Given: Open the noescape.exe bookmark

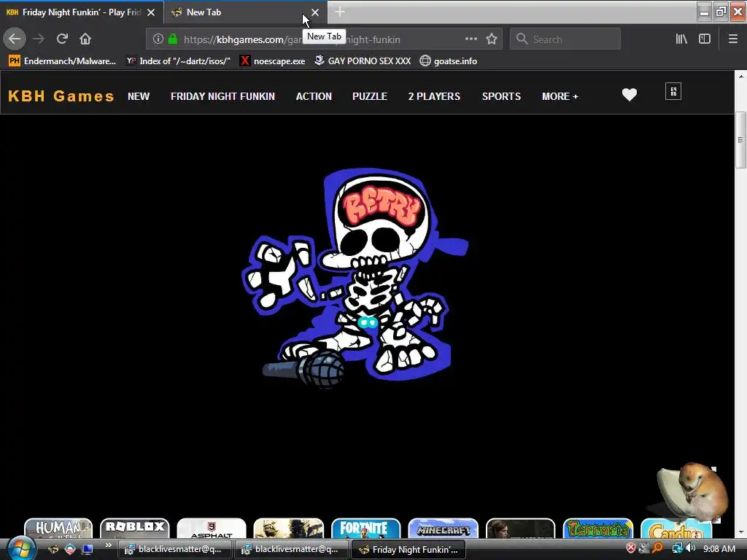Looking at the screenshot, I should pos(273,61).
